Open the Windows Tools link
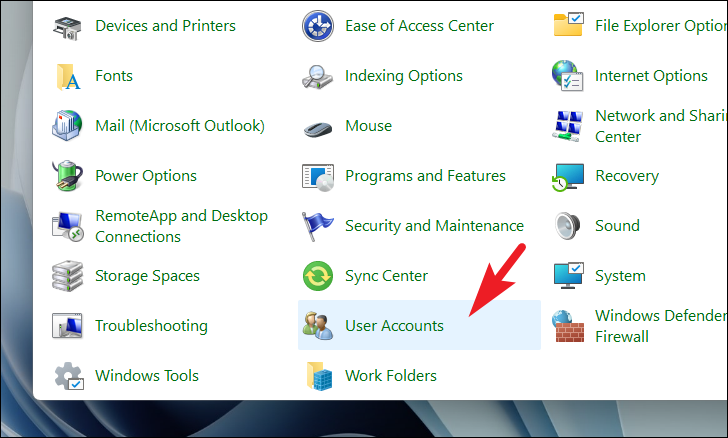The width and height of the screenshot is (728, 438). pos(147,376)
